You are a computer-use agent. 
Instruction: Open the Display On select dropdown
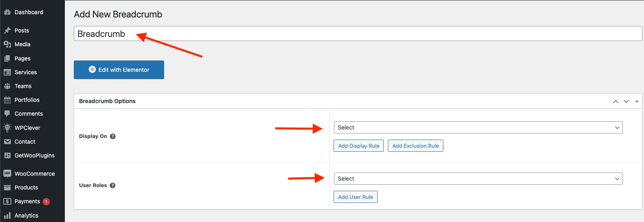(478, 127)
